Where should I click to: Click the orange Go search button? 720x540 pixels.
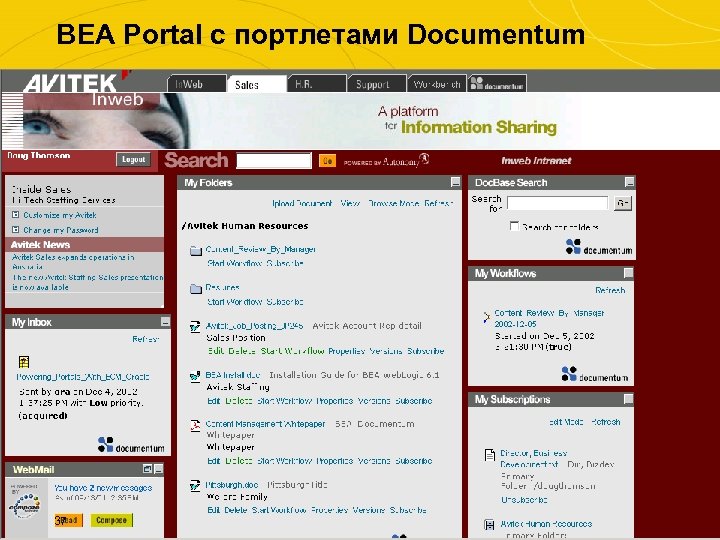click(327, 161)
